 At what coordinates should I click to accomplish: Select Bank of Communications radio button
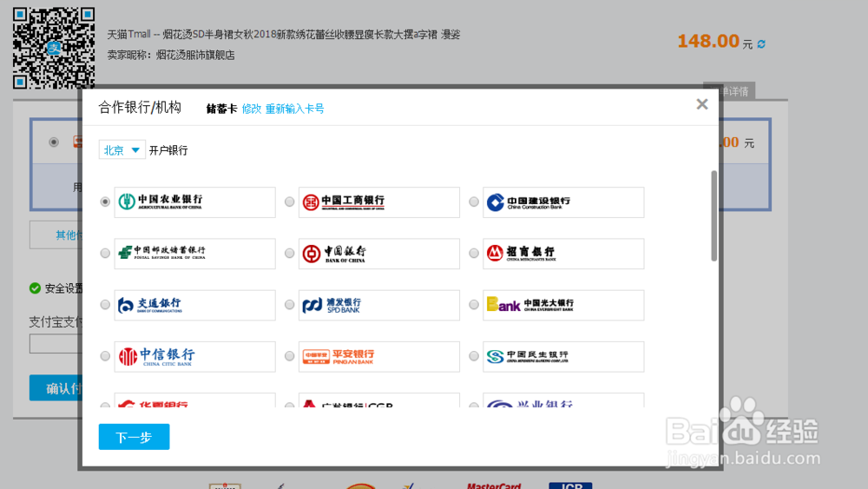coord(105,305)
